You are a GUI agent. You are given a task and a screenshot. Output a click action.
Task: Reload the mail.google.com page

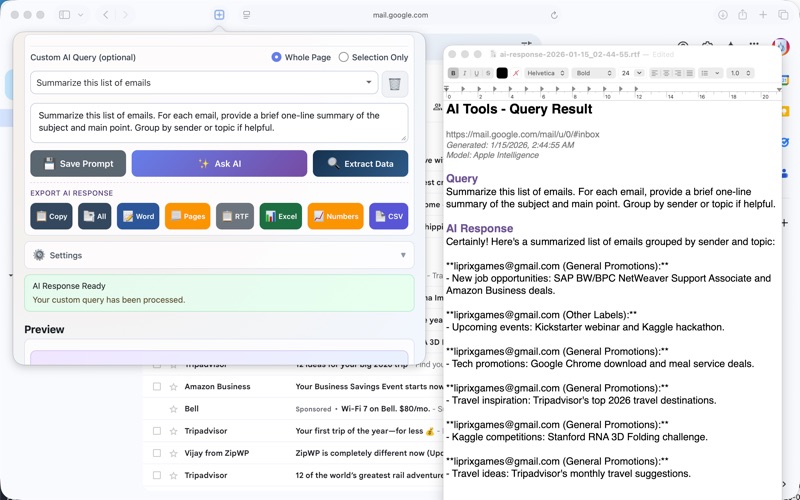click(554, 15)
